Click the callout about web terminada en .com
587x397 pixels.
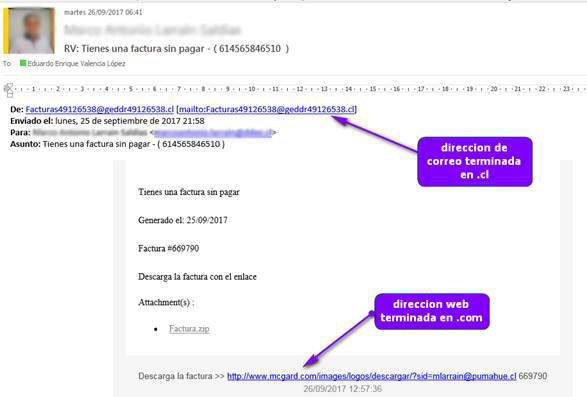(x=432, y=312)
